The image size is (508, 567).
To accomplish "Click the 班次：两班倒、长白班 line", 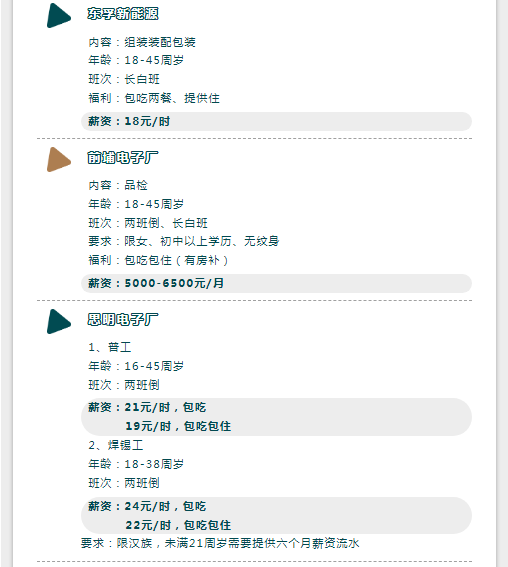I will [x=148, y=223].
